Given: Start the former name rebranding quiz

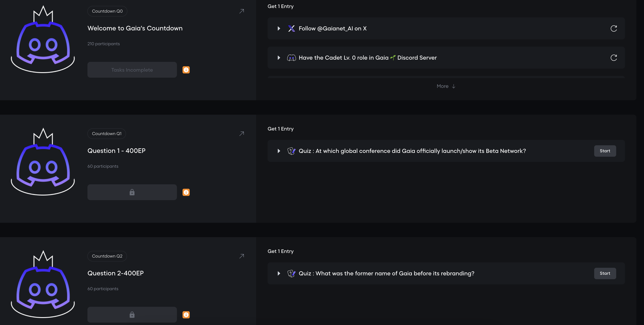Looking at the screenshot, I should tap(605, 274).
